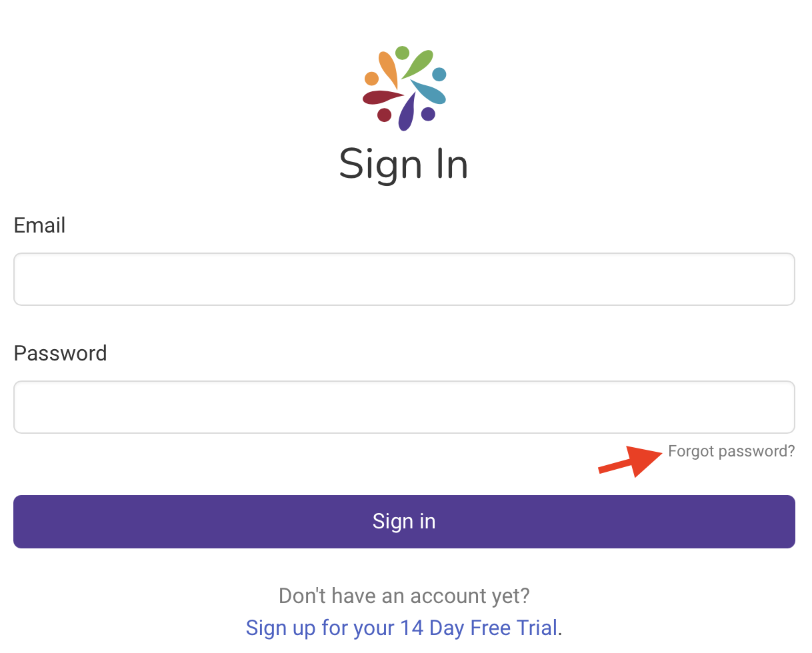Click the orange petal in the logo
Image resolution: width=812 pixels, height=653 pixels.
tap(389, 68)
